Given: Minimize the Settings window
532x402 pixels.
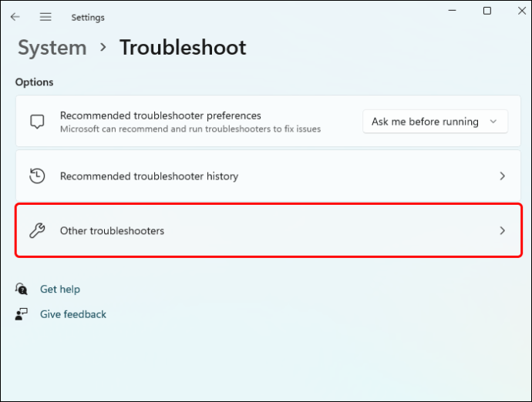Looking at the screenshot, I should (x=452, y=11).
